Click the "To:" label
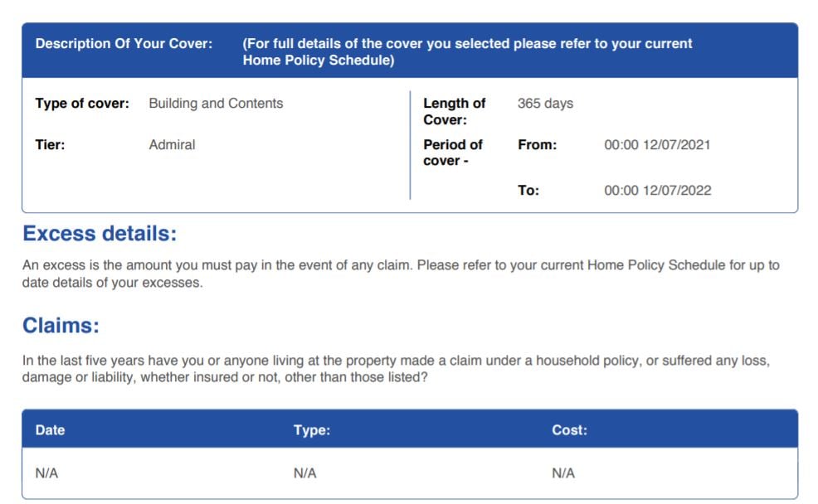 [528, 191]
